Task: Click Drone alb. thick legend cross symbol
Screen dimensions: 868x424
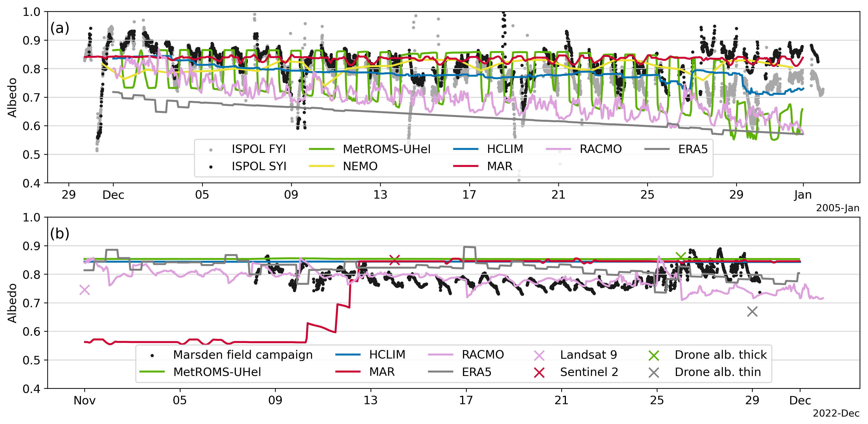Action: (x=654, y=355)
